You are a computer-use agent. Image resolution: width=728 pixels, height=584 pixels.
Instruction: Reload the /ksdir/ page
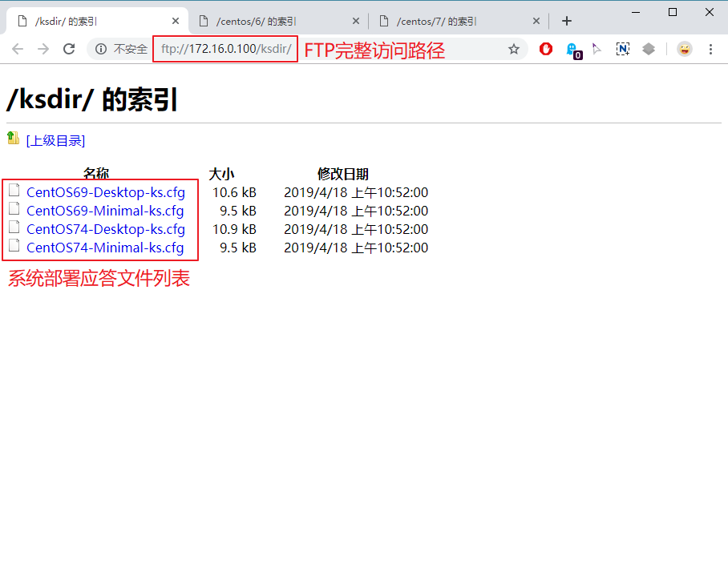coord(69,49)
